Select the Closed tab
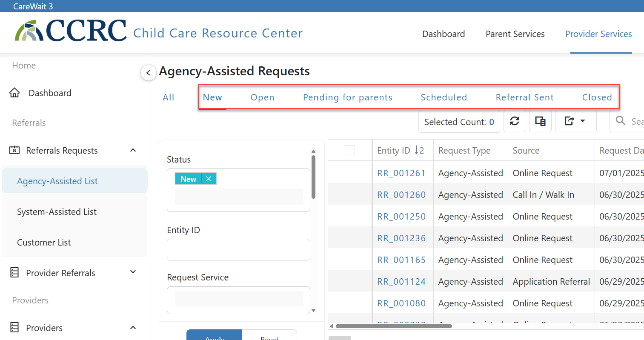 [597, 97]
